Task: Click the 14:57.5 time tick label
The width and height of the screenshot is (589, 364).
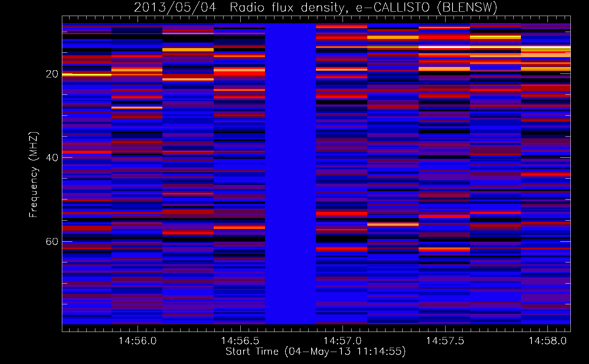Action: tap(445, 341)
